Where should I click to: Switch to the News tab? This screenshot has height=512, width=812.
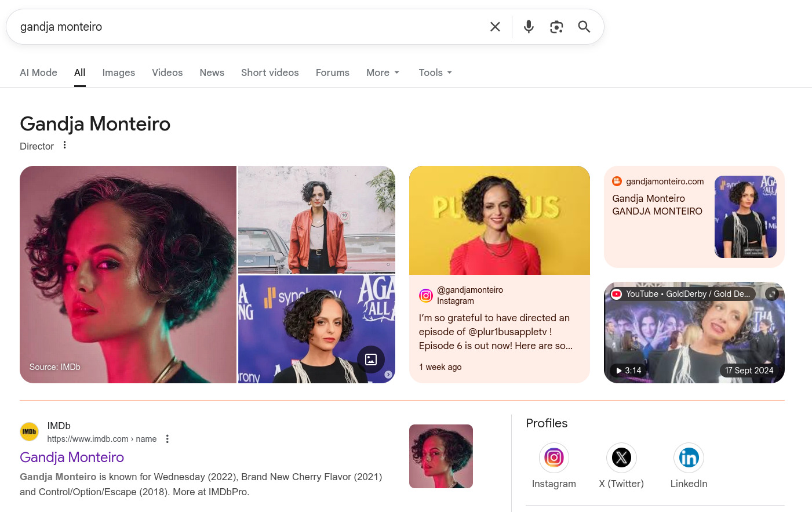212,72
